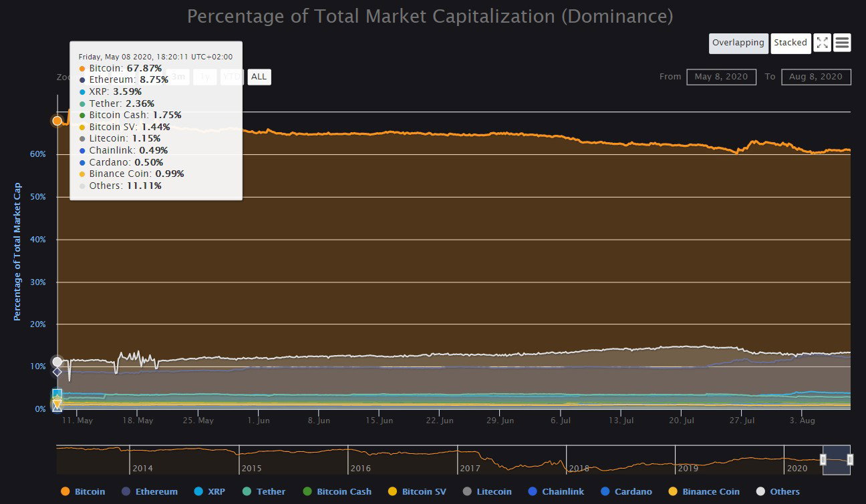Select the Overlapping chart view
866x504 pixels.
(x=738, y=43)
